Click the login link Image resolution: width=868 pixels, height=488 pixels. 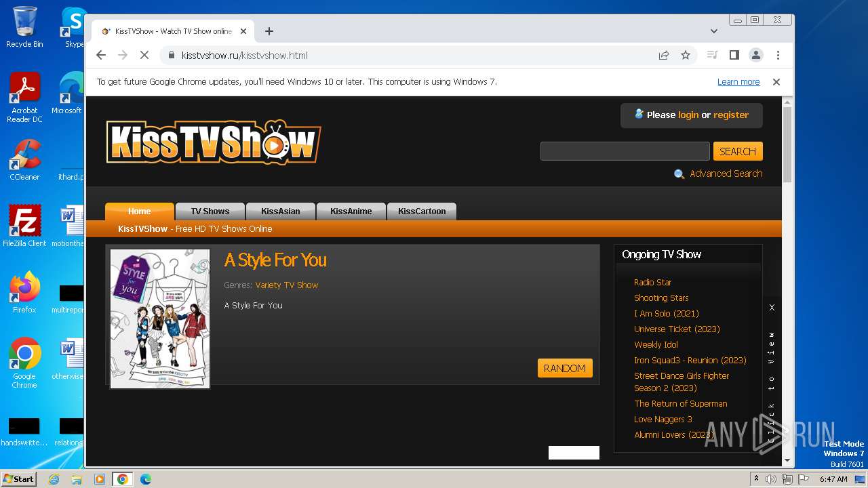pyautogui.click(x=688, y=115)
